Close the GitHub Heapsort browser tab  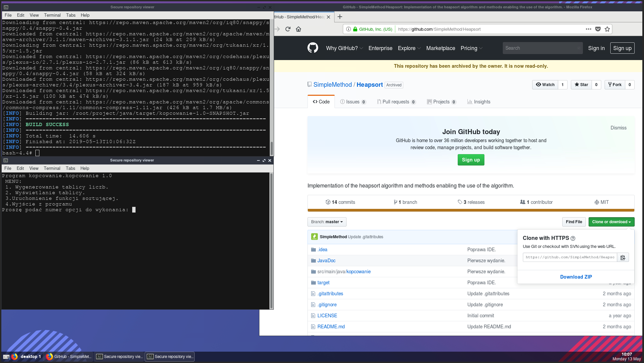tap(329, 17)
